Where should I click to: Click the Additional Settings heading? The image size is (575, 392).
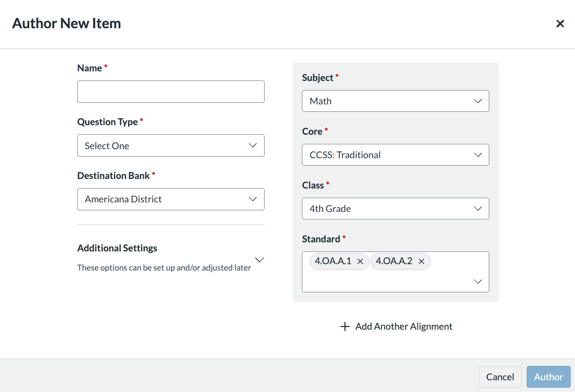[117, 248]
